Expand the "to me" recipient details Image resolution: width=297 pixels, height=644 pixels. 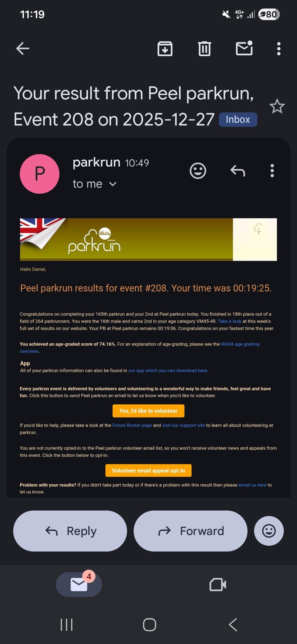[x=113, y=184]
